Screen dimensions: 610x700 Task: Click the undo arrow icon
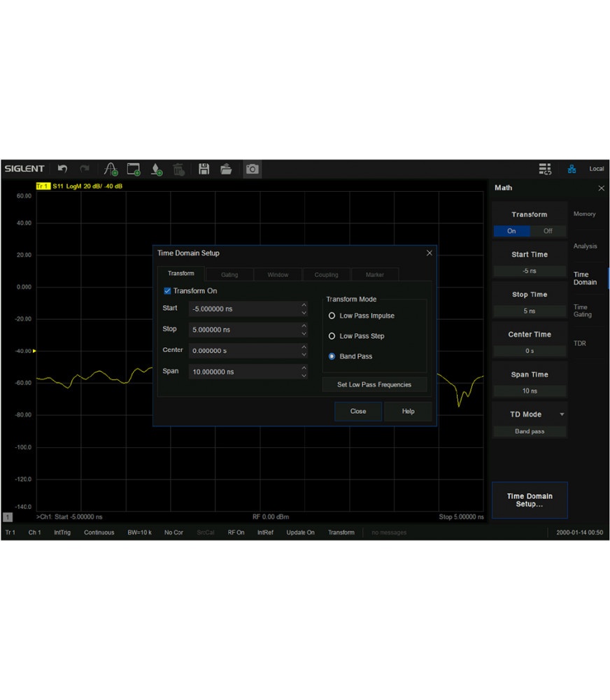point(62,169)
